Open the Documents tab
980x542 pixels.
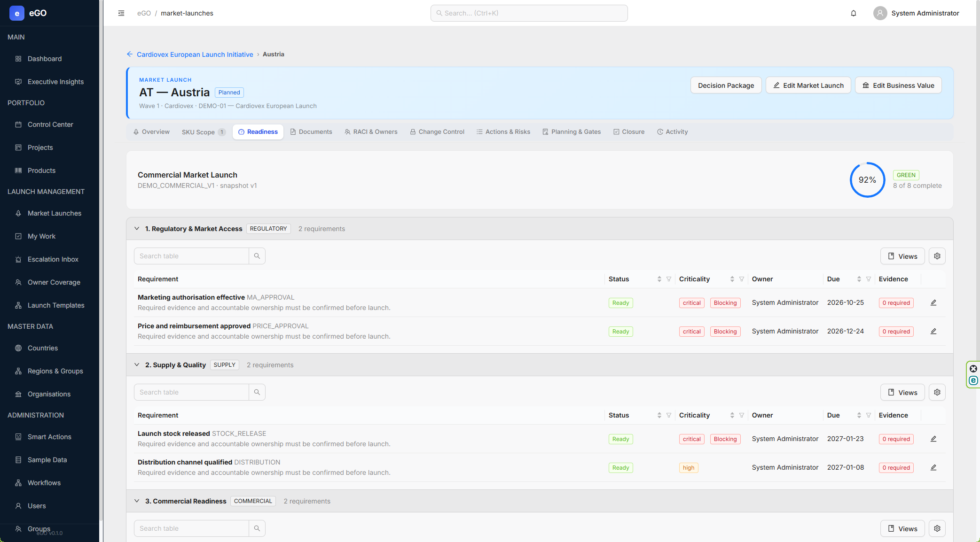[x=311, y=132]
